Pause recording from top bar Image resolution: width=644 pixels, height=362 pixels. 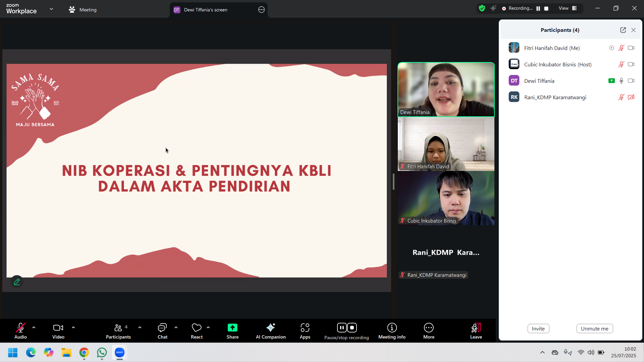(x=538, y=9)
